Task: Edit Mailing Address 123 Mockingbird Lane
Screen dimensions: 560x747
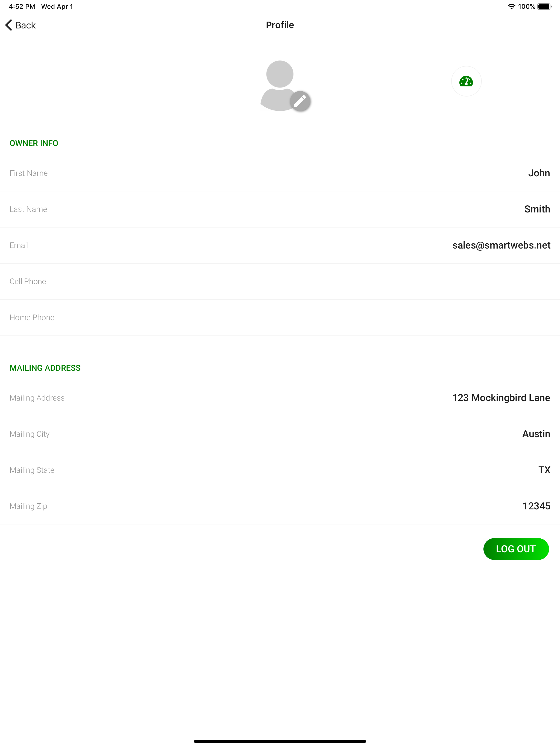Action: pyautogui.click(x=280, y=398)
